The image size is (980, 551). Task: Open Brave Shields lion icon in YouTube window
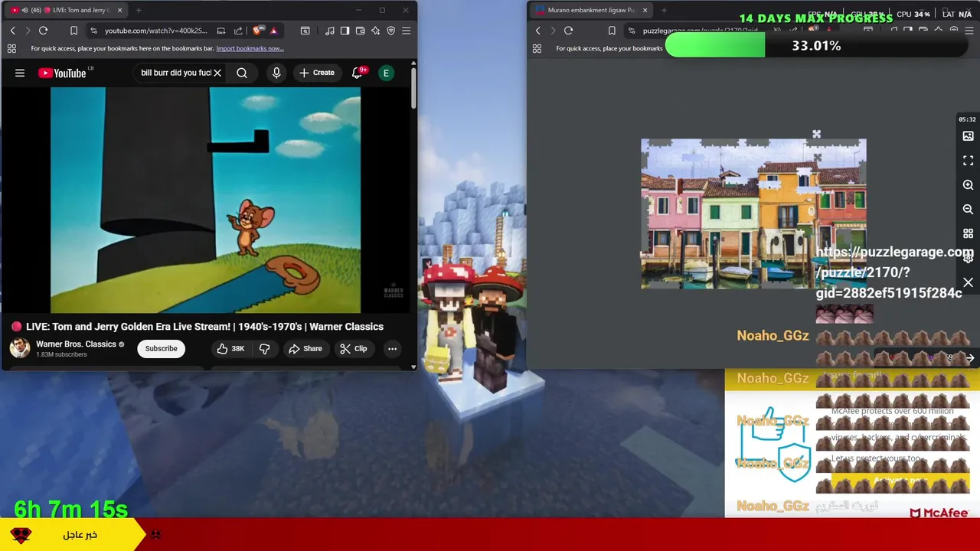click(257, 31)
